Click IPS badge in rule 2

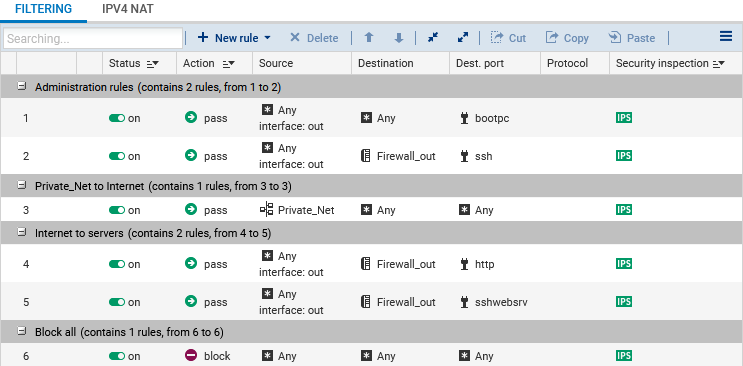tap(624, 156)
